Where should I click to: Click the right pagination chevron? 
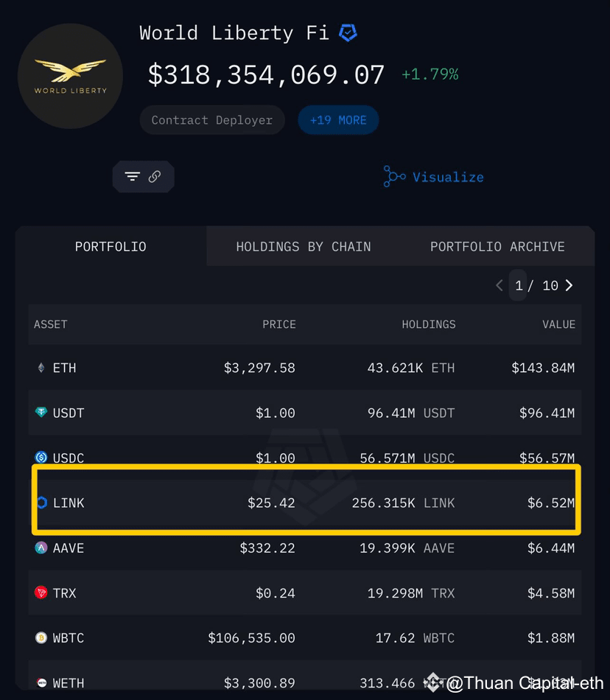tap(567, 285)
